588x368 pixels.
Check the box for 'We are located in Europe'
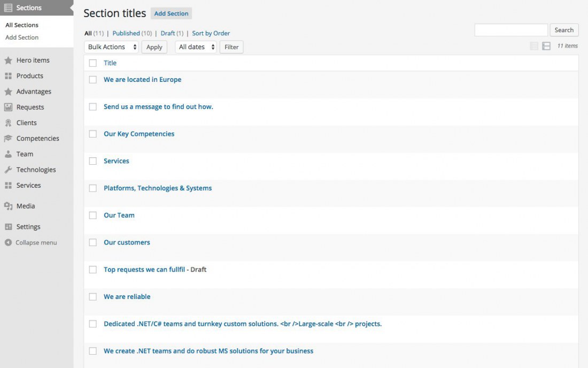tap(93, 80)
